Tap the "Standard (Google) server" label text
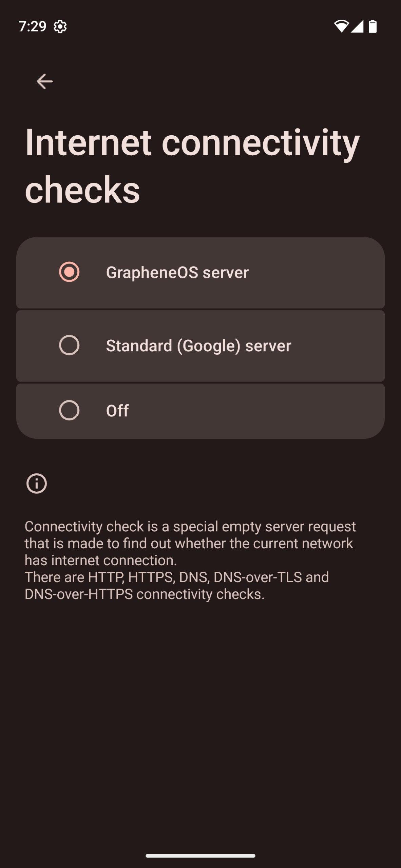 pyautogui.click(x=198, y=346)
